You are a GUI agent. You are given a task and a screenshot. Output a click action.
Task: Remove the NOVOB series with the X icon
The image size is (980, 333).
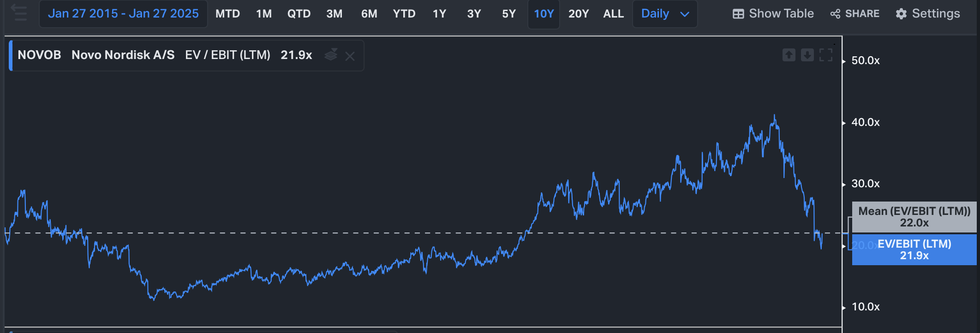(x=350, y=56)
